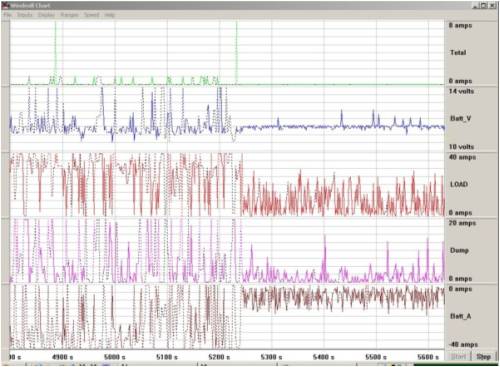Image resolution: width=500 pixels, height=367 pixels.
Task: Select the Batt_V channel label
Action: 461,118
